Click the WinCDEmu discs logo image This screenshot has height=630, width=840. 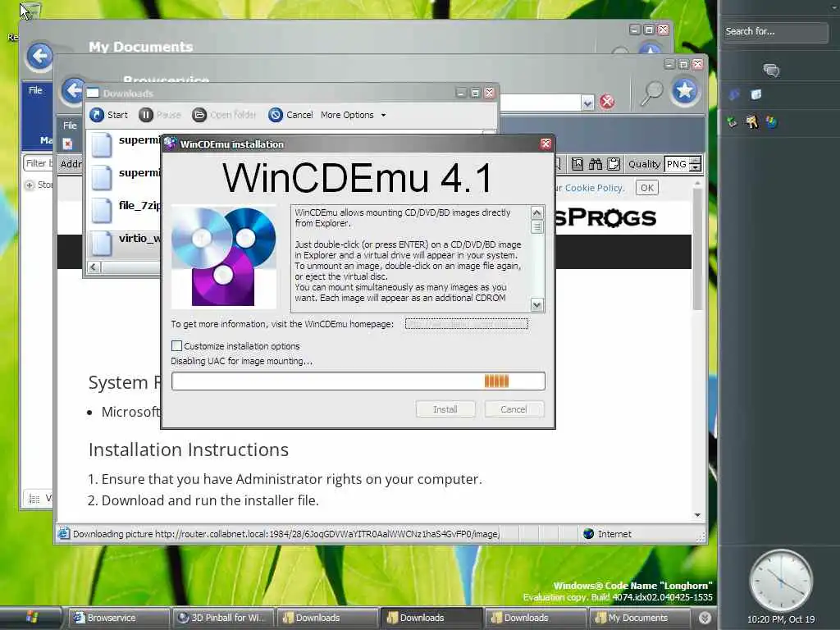pos(224,257)
